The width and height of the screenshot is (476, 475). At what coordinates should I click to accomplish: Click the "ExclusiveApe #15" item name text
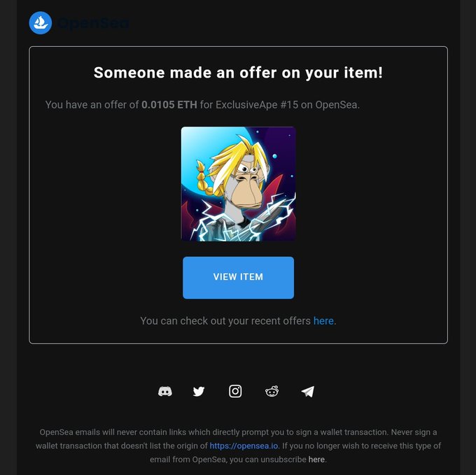click(257, 105)
